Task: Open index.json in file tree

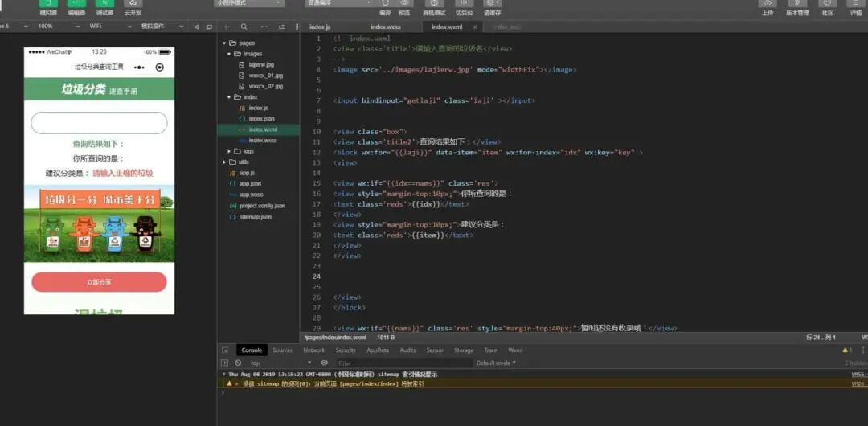Action: click(x=261, y=118)
